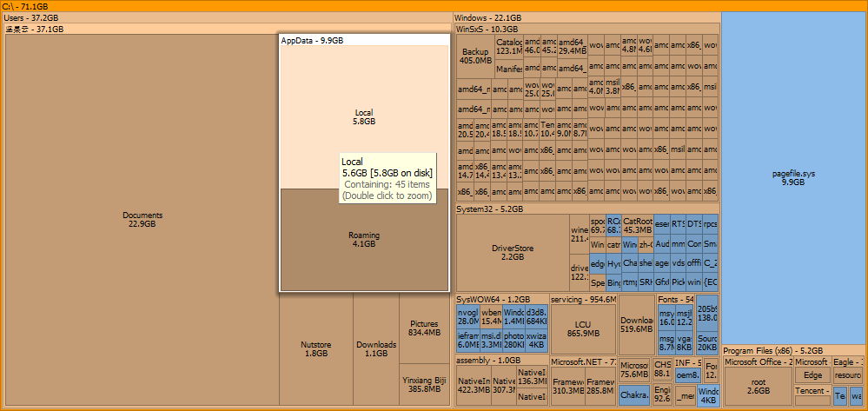The height and width of the screenshot is (411, 868).
Task: Click the pagefile.sys 9.9GB block
Action: (793, 178)
